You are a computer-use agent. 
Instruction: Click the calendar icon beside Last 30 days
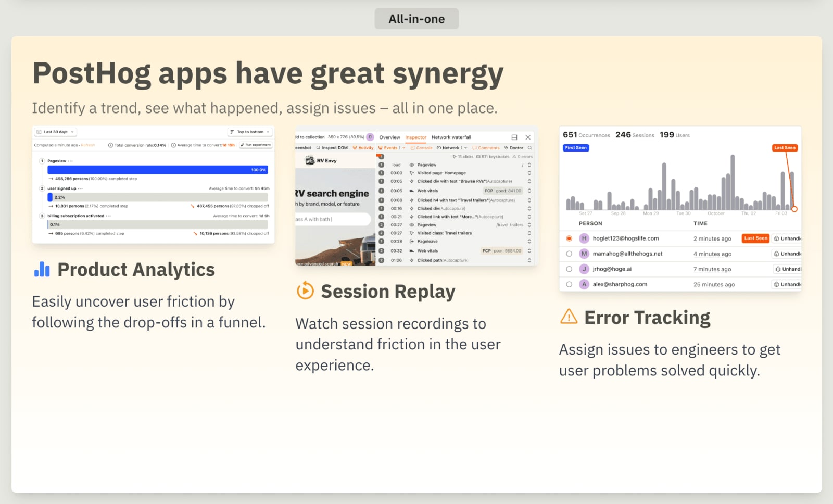coord(38,132)
